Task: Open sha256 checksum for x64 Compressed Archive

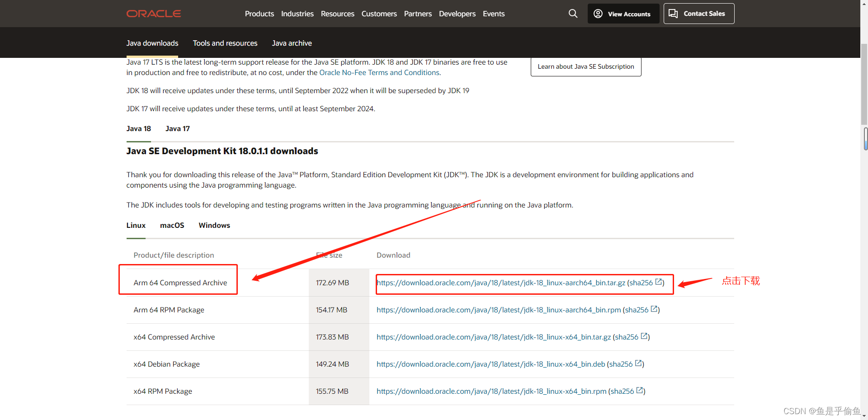Action: tap(627, 337)
